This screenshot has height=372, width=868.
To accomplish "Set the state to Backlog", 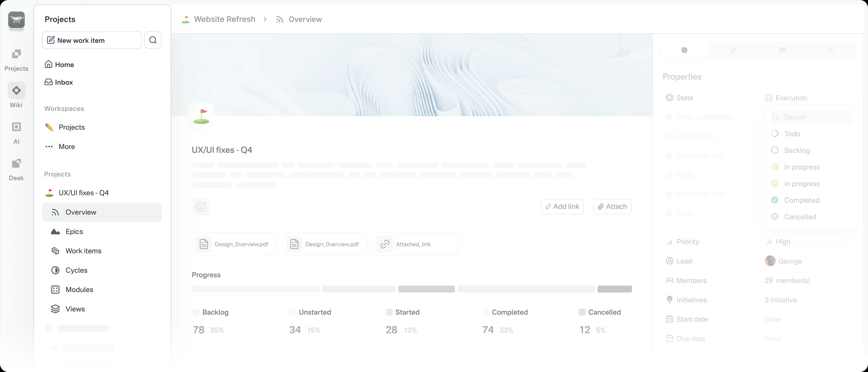I will pyautogui.click(x=797, y=150).
